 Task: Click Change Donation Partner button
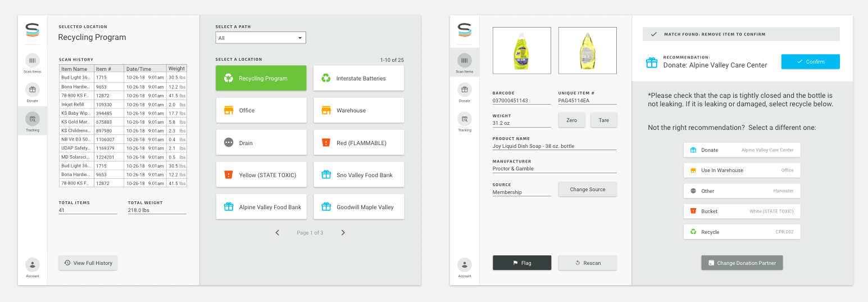(x=742, y=263)
